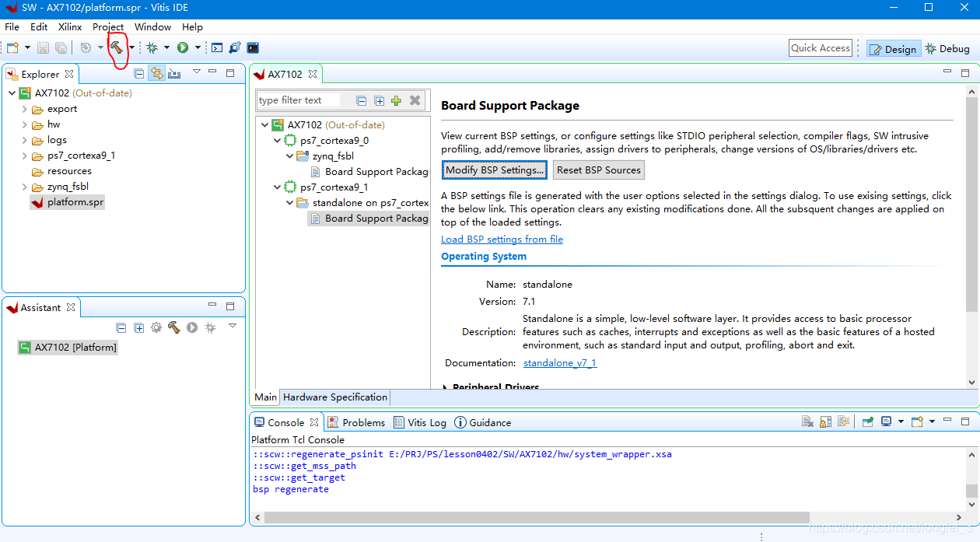Image resolution: width=980 pixels, height=542 pixels.
Task: Collapse all in the Assistant panel
Action: (x=121, y=327)
